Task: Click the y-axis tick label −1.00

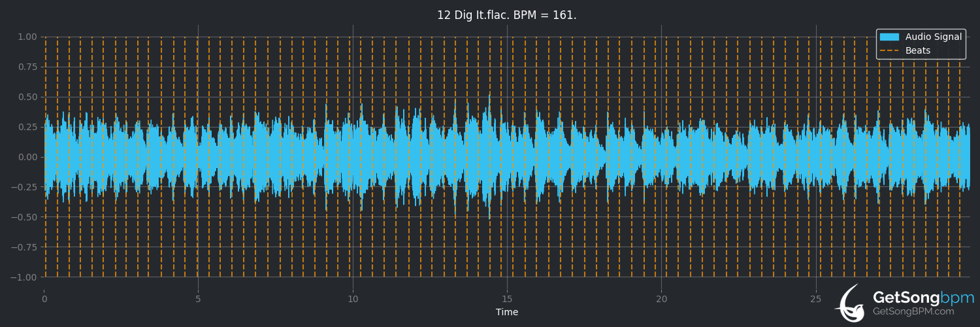Action: pyautogui.click(x=24, y=277)
